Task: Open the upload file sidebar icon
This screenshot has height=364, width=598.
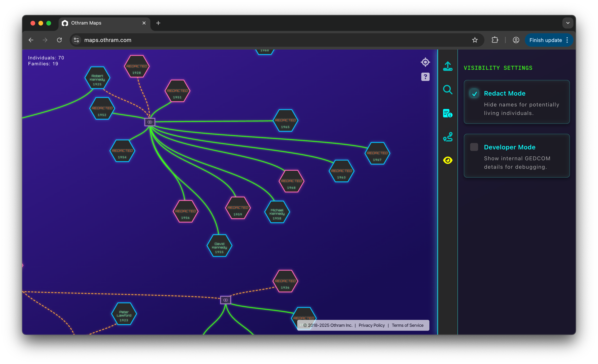Action: pyautogui.click(x=448, y=66)
